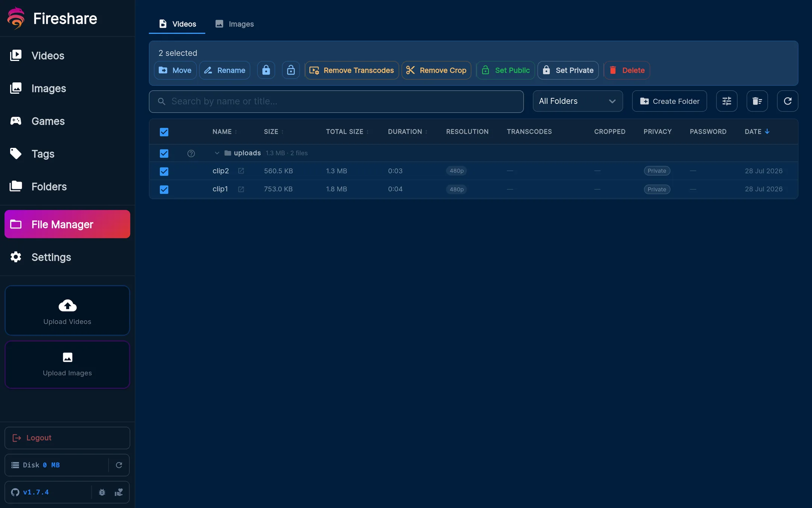This screenshot has height=508, width=812.
Task: Delete the selected files
Action: pos(627,70)
